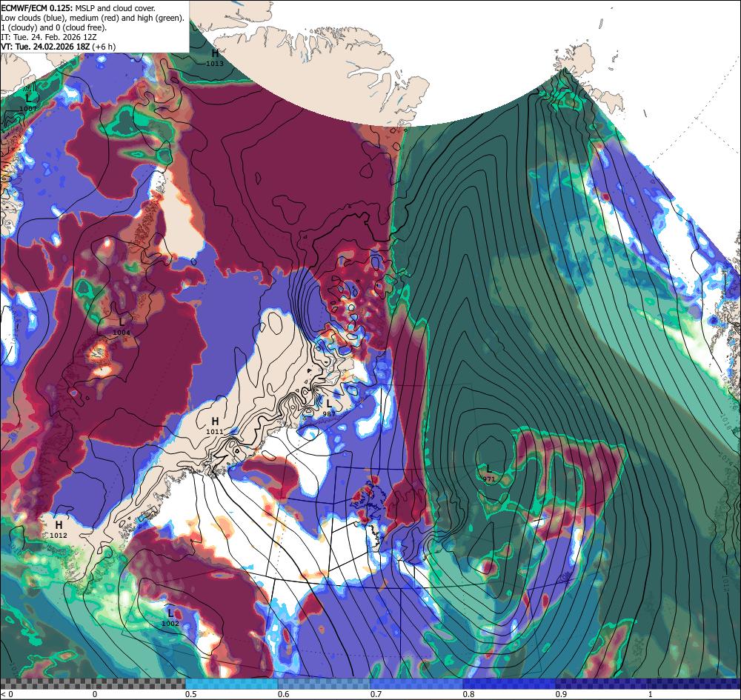Click the 0.6–0.7 legend color swatch
741x700 pixels.
point(325,684)
